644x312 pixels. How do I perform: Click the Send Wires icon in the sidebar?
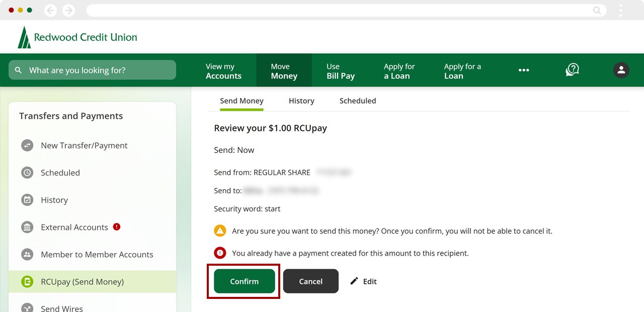tap(27, 308)
